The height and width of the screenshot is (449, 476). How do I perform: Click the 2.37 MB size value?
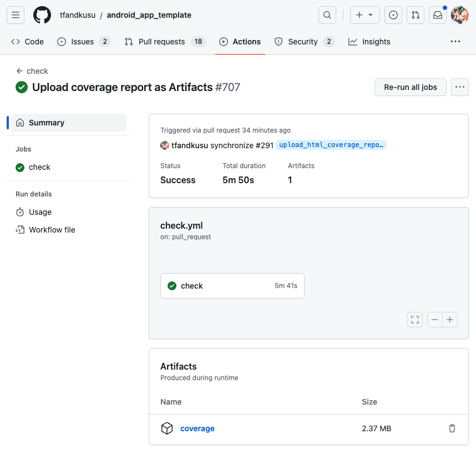click(377, 428)
